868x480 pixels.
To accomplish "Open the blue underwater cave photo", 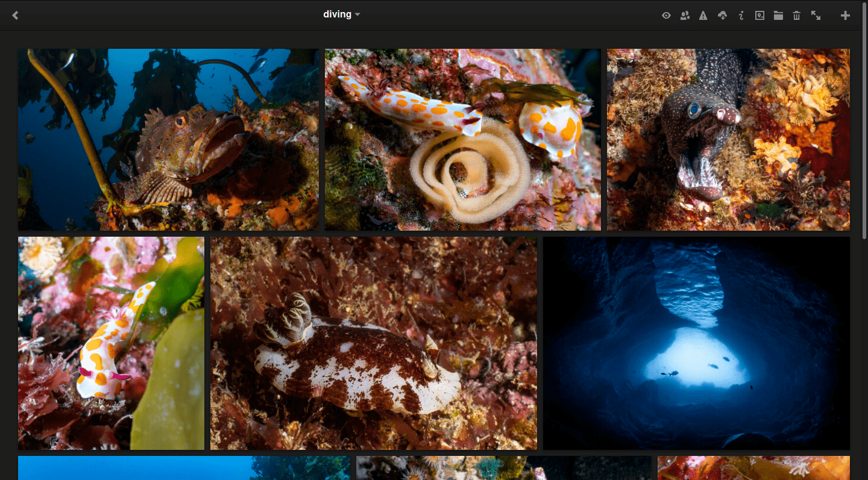I will [x=696, y=343].
